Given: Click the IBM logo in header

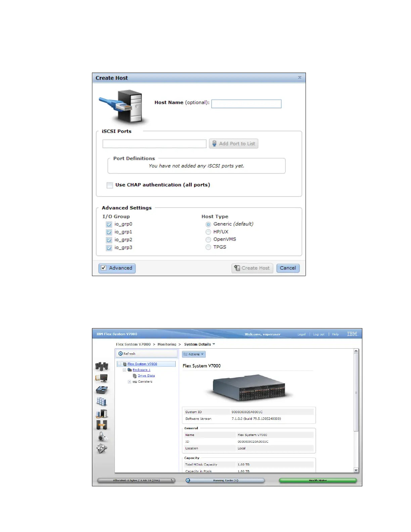Looking at the screenshot, I should 352,334.
